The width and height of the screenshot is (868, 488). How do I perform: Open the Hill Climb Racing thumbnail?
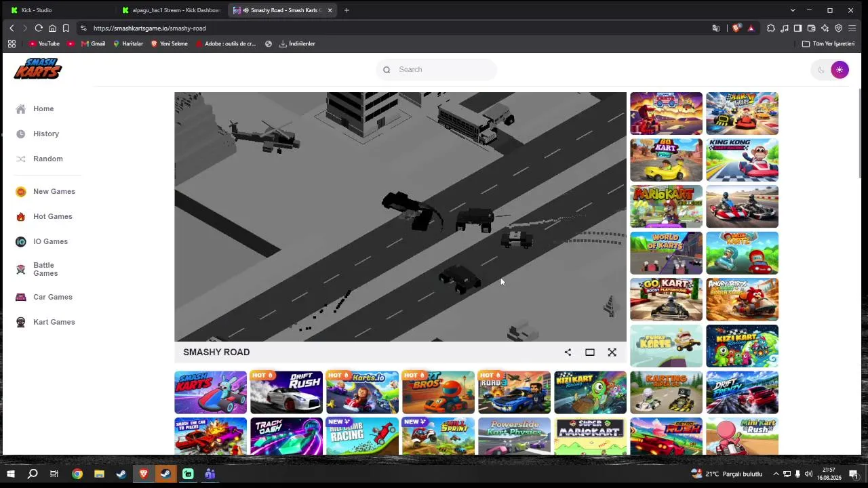(x=363, y=436)
